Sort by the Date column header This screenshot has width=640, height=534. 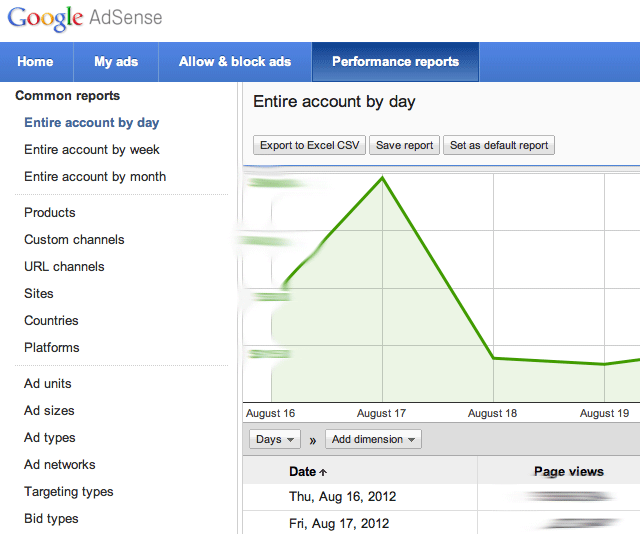(308, 472)
